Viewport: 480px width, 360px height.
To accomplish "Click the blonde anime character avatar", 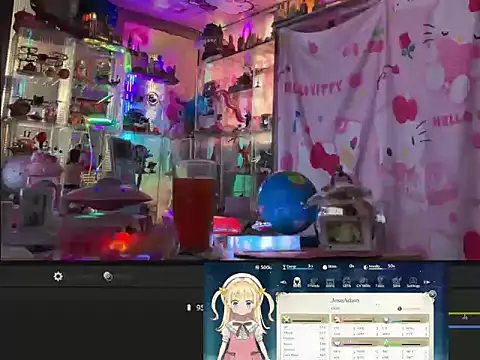I will coord(242,317).
